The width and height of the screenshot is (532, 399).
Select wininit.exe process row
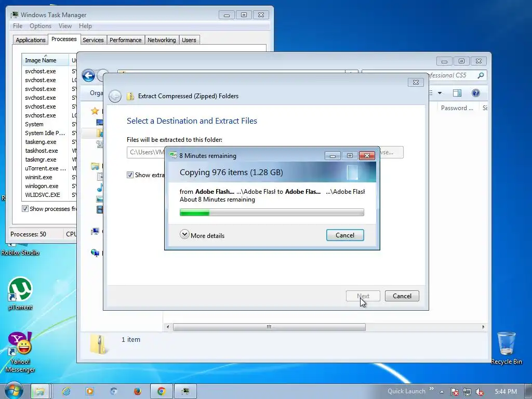coord(49,177)
